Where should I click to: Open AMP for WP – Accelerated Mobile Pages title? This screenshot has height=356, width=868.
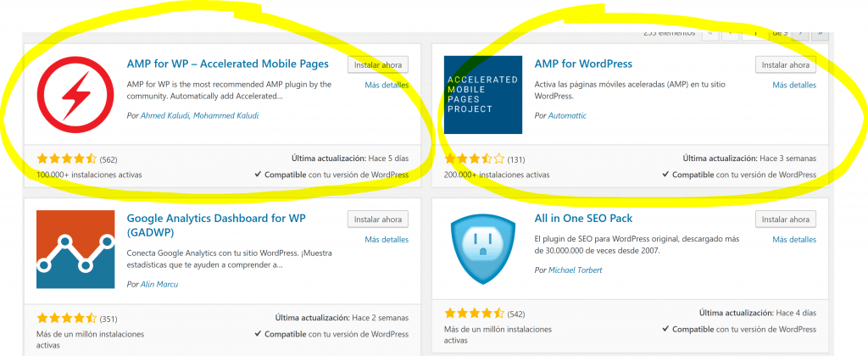[227, 64]
